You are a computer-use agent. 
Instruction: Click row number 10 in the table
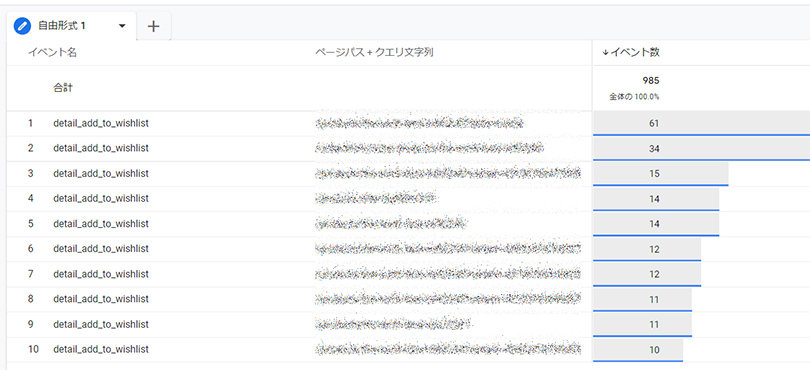point(34,349)
